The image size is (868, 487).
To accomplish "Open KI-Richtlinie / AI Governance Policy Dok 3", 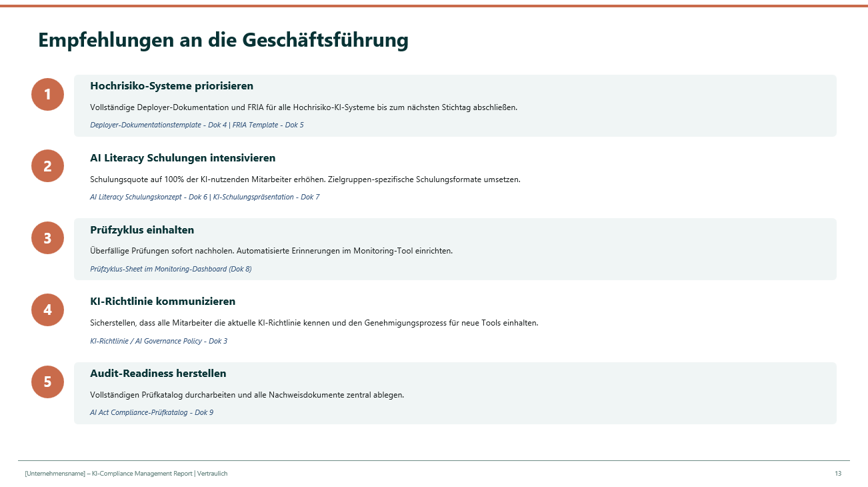I will pyautogui.click(x=159, y=340).
